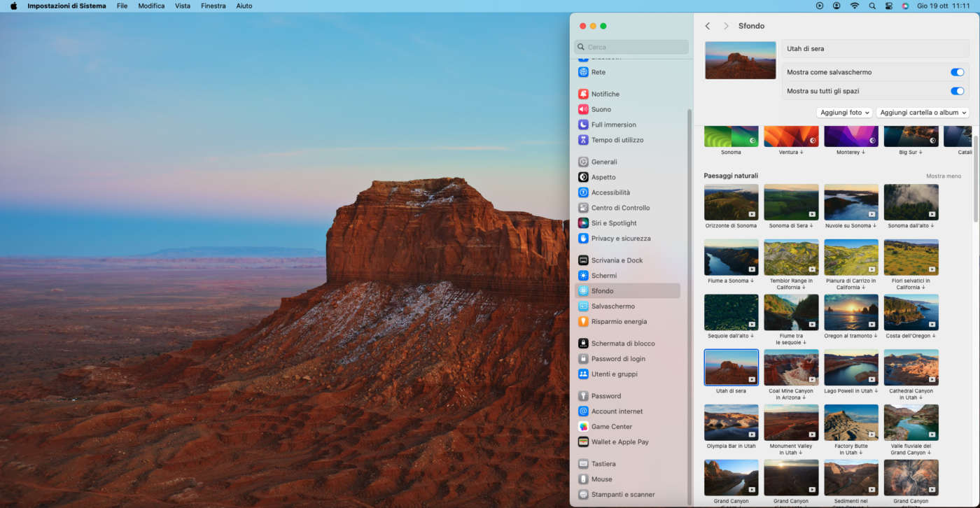Viewport: 980px width, 508px height.
Task: Select the Lago Powell in Utah wallpaper
Action: 851,368
